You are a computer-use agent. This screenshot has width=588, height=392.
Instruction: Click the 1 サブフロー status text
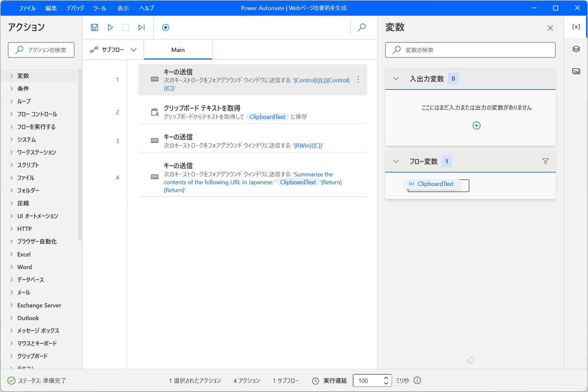286,381
